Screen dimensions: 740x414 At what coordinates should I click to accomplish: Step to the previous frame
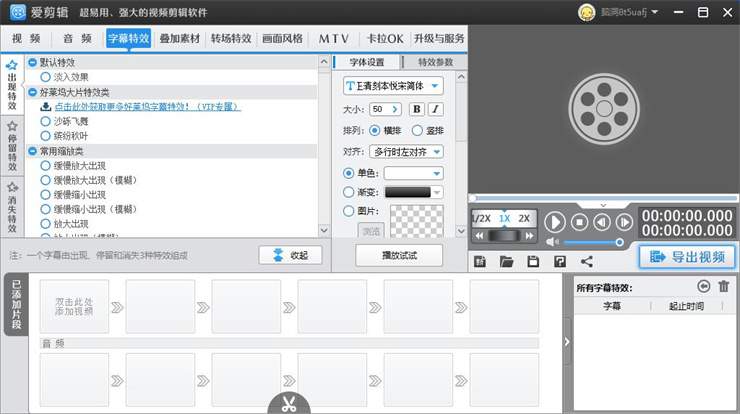[x=602, y=222]
